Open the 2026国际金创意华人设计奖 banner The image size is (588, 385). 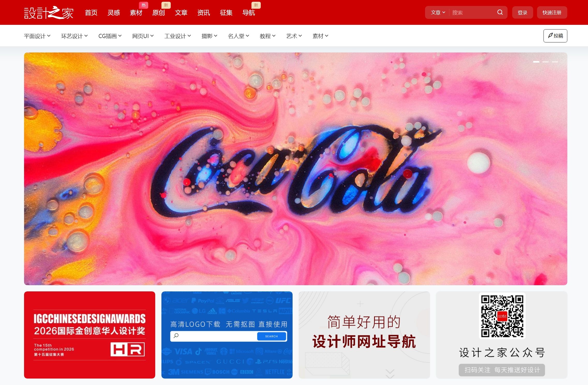click(x=90, y=335)
